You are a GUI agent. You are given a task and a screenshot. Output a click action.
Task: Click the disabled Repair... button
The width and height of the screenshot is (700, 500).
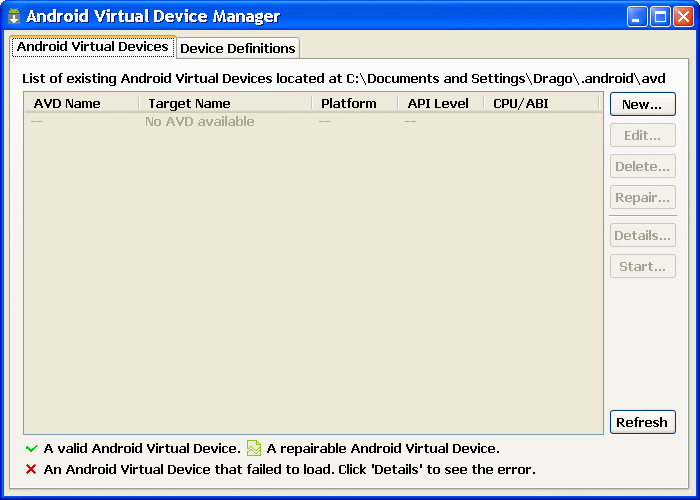642,197
